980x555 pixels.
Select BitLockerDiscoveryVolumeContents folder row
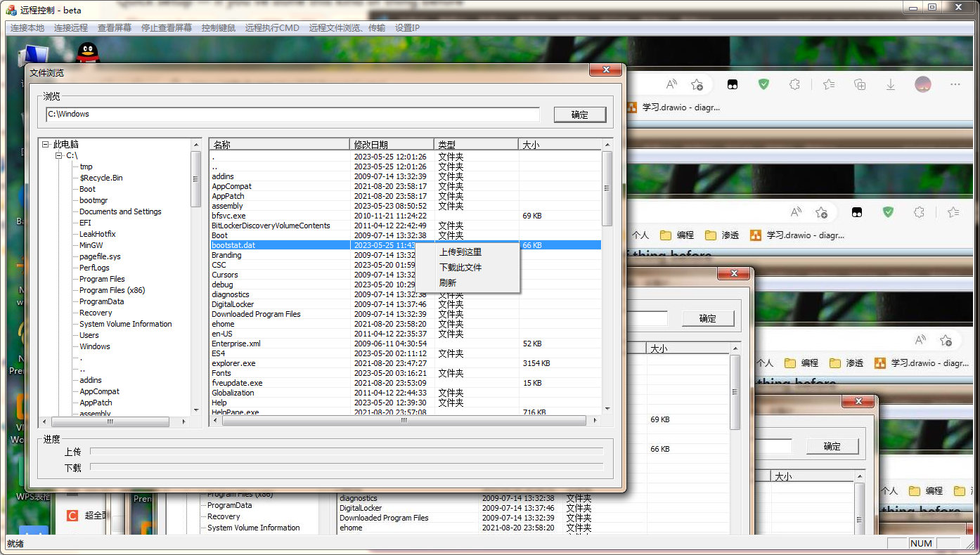click(271, 226)
